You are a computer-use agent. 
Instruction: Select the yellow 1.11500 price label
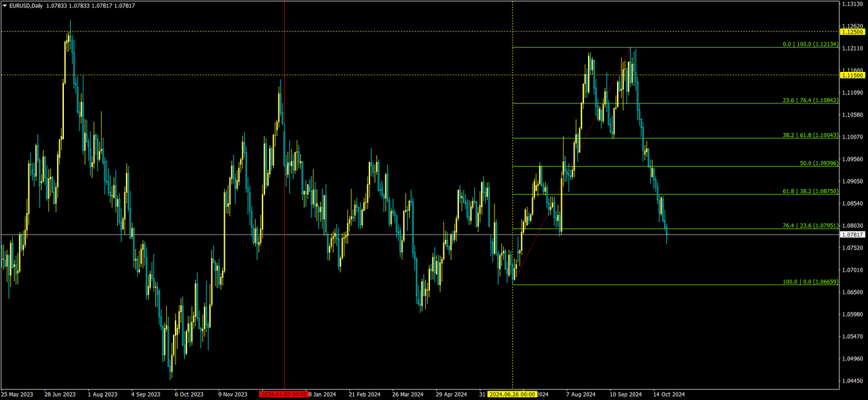(853, 75)
